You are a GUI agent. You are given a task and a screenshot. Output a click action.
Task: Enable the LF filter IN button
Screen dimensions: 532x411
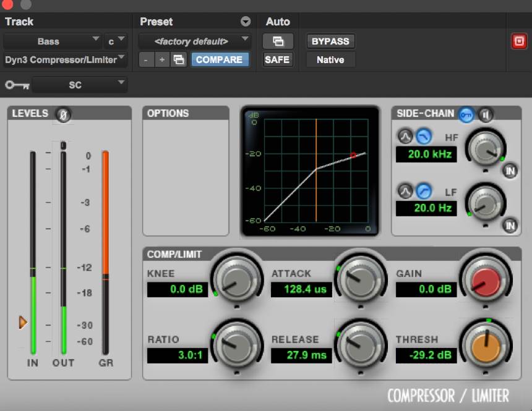[x=510, y=226]
